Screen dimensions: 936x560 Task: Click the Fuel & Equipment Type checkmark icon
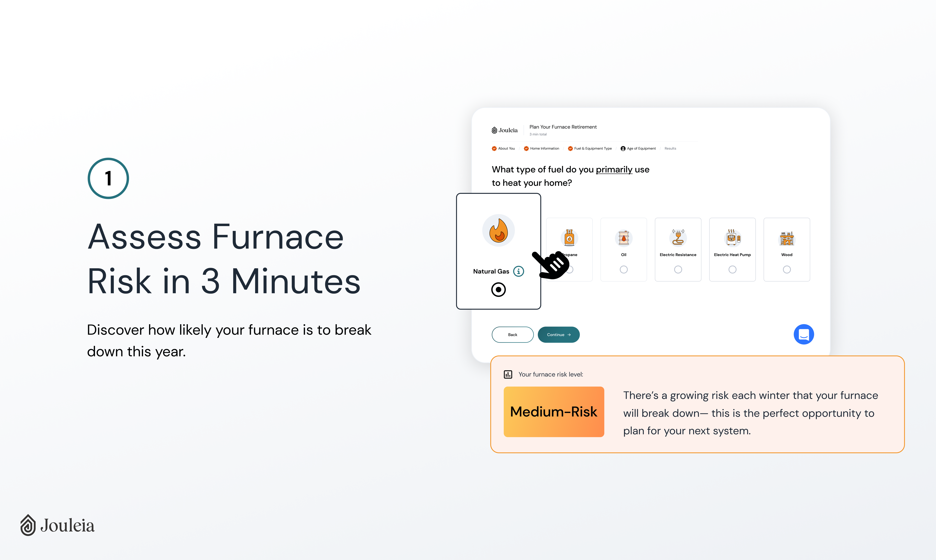(570, 149)
